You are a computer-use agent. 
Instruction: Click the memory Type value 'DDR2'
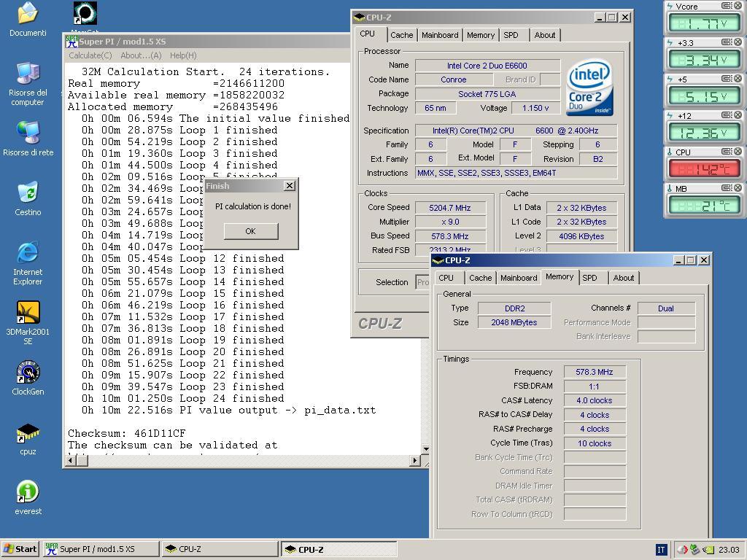coord(514,308)
